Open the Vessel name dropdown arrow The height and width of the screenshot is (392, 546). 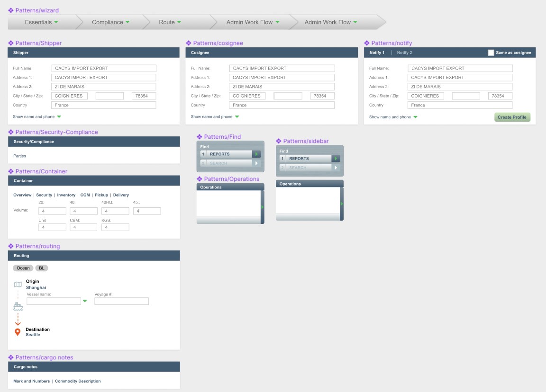pos(85,301)
